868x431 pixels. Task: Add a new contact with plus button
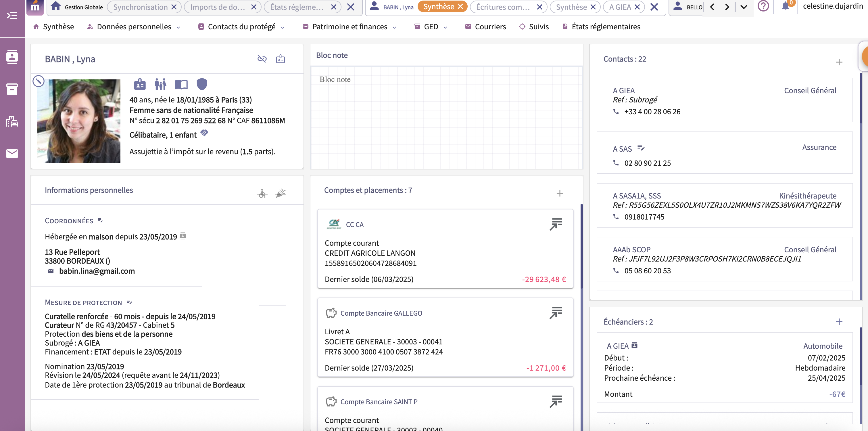click(x=839, y=62)
